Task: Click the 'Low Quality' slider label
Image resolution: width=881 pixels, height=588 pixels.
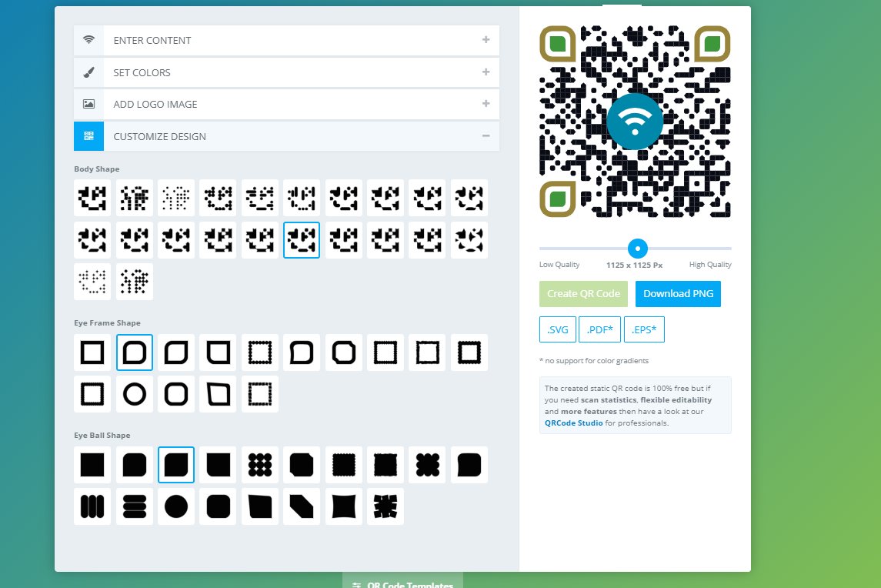Action: [559, 265]
